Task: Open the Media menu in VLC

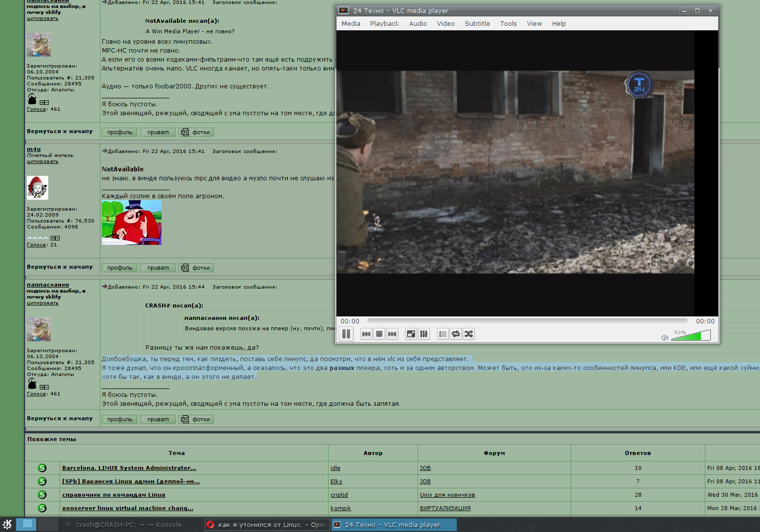Action: [x=351, y=23]
